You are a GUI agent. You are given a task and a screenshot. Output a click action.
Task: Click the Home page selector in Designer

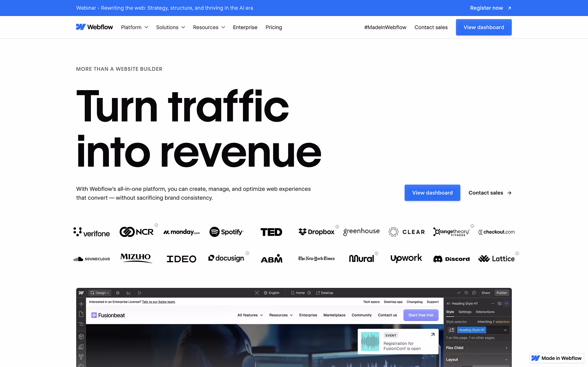point(298,293)
